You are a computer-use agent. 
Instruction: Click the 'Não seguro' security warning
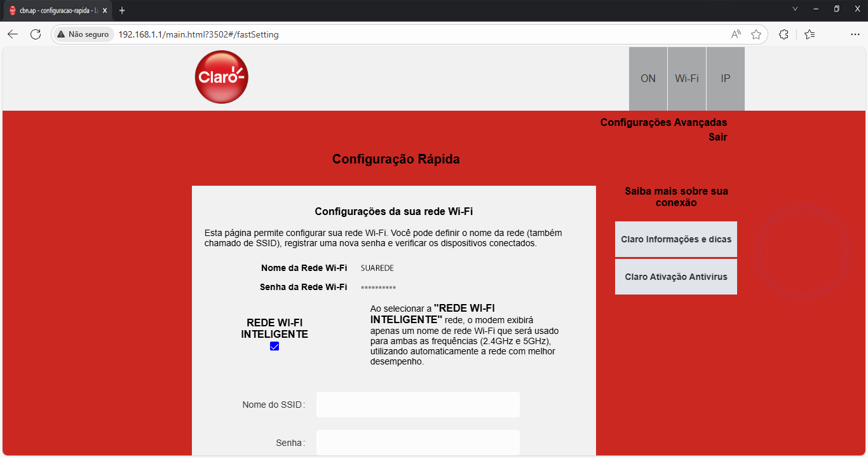point(83,34)
